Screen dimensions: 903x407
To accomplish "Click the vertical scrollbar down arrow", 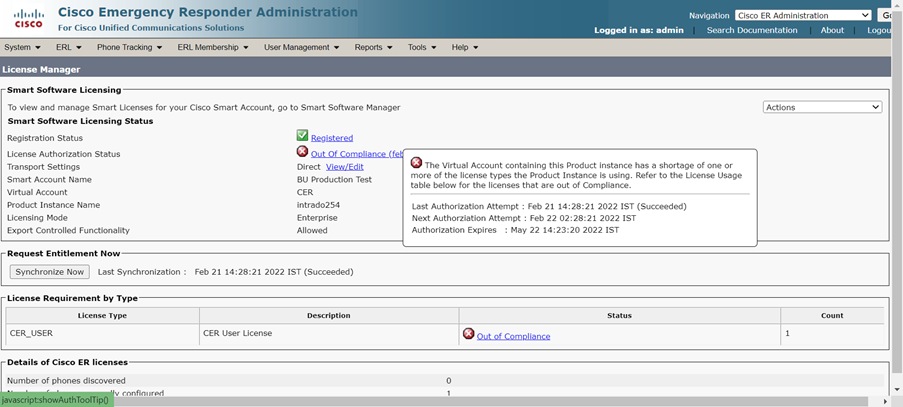I will tap(898, 390).
